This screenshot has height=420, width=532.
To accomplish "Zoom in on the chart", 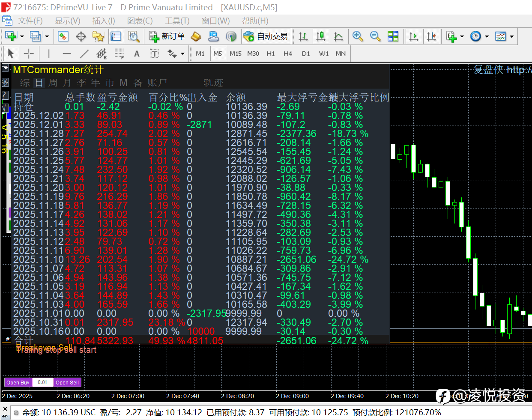I will click(x=358, y=36).
